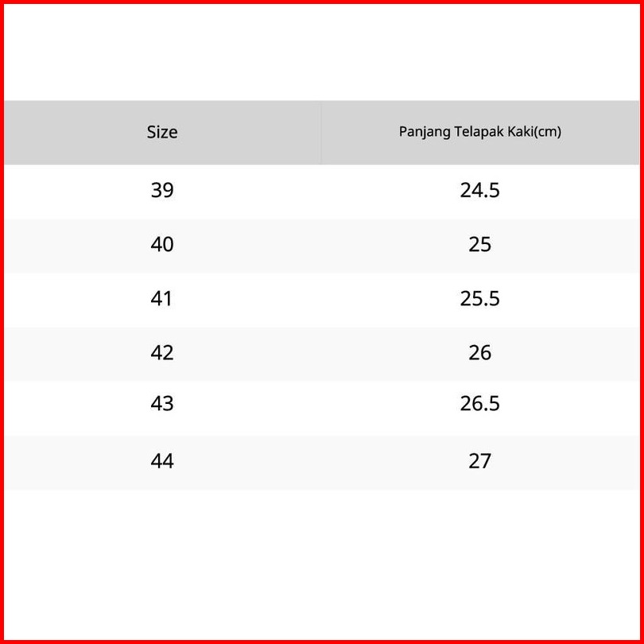Click the red border along the image's bottom edge

(x=321, y=641)
